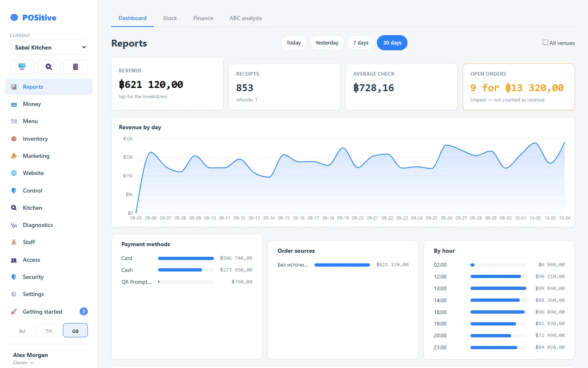Screen dimensions: 588x368
Task: Open the frying pan kitchen display button
Action: click(49, 67)
